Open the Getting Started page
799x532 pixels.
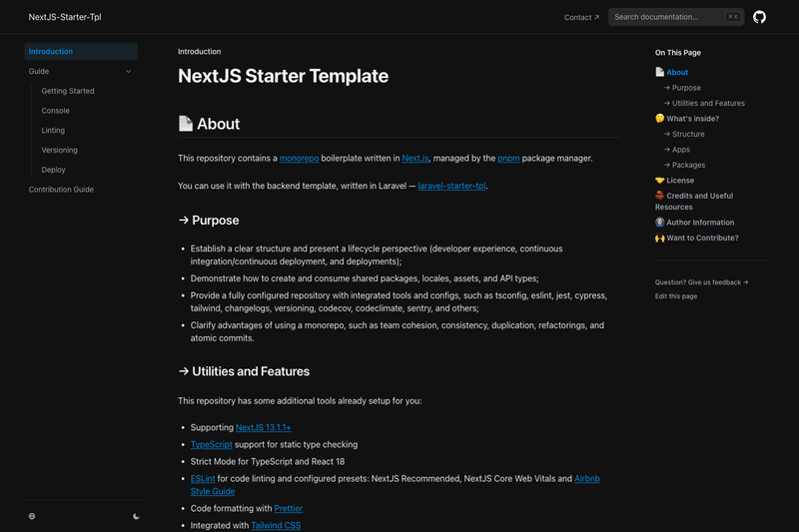coord(68,91)
